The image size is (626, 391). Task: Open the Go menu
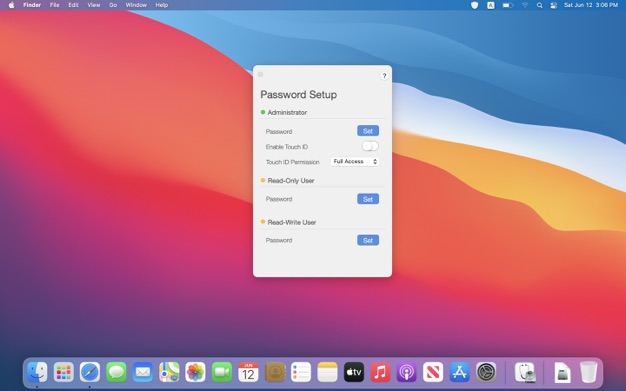point(113,5)
